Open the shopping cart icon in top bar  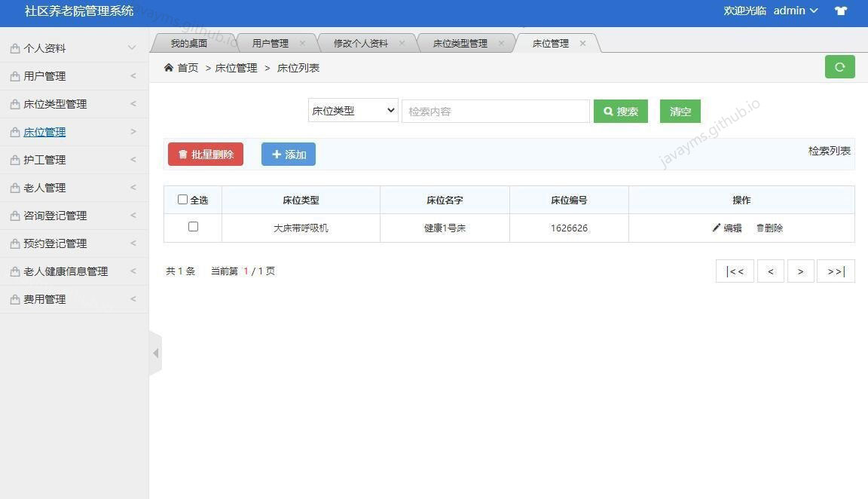tap(840, 11)
